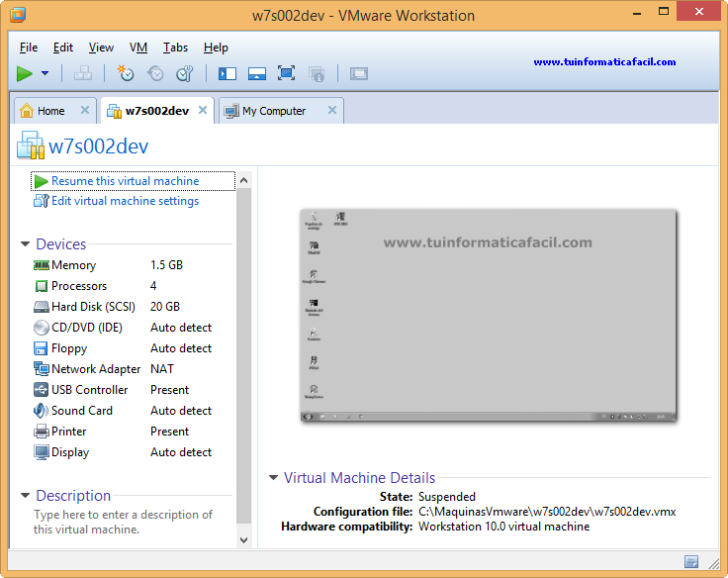Open the Edit menu
The image size is (728, 578).
63,48
